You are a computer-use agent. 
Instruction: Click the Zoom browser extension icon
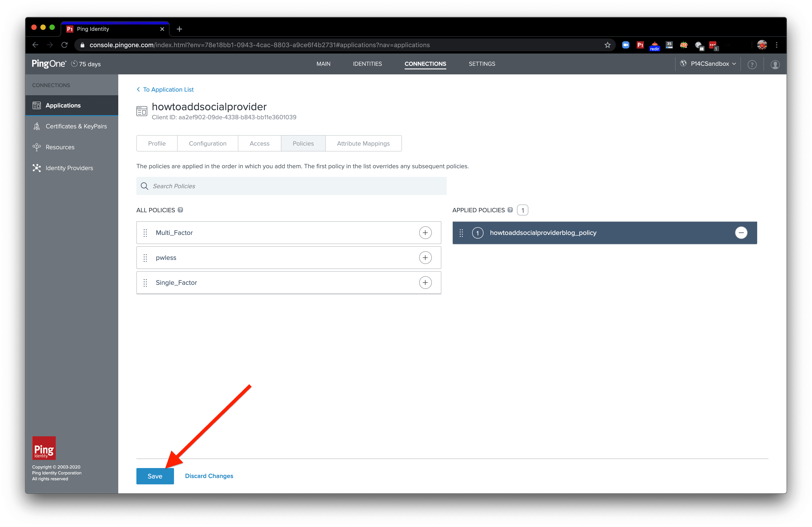coord(625,45)
